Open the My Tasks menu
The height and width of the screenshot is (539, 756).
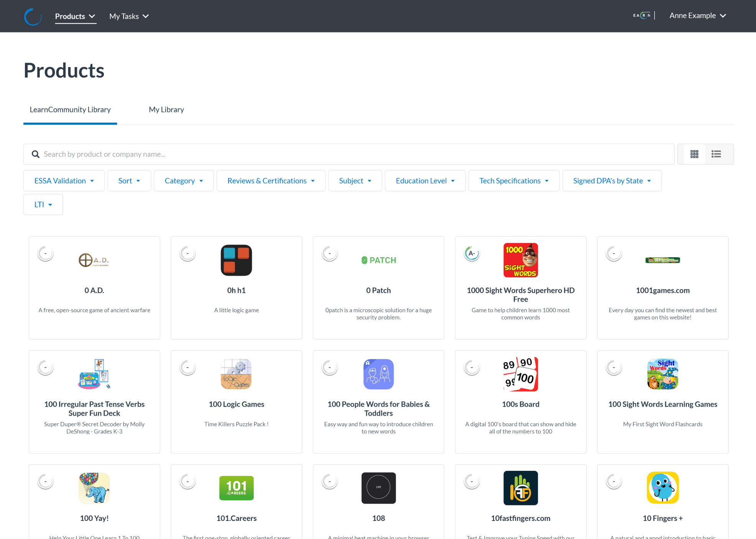(129, 16)
